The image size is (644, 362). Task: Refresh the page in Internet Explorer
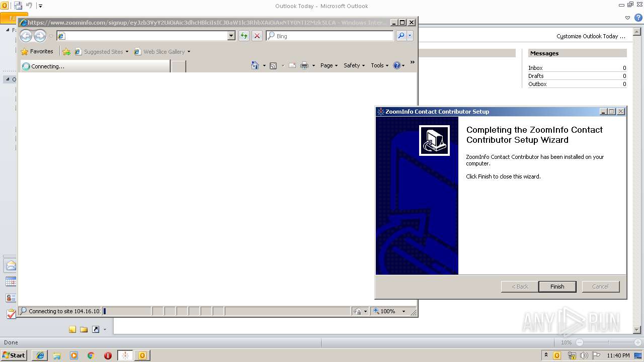[244, 36]
